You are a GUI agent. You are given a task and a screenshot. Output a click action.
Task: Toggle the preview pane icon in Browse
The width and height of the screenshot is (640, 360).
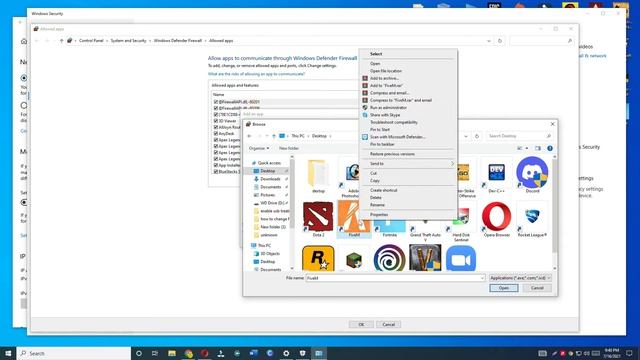(x=538, y=148)
